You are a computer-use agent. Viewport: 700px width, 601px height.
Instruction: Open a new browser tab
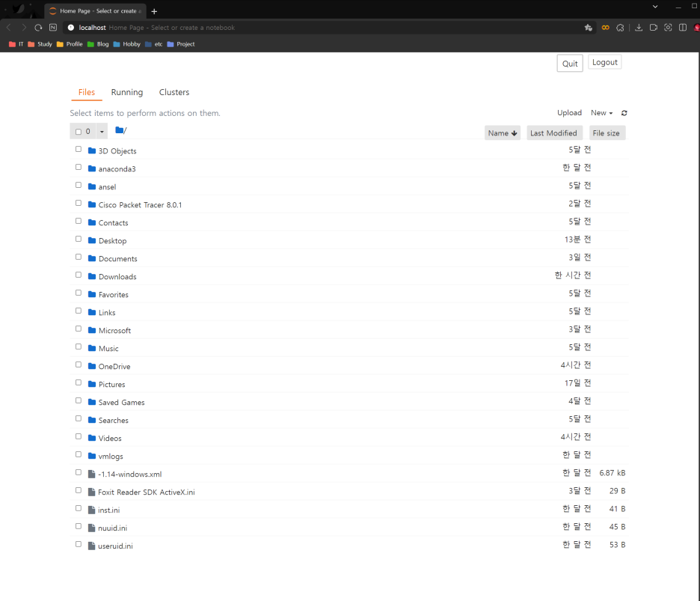point(154,11)
